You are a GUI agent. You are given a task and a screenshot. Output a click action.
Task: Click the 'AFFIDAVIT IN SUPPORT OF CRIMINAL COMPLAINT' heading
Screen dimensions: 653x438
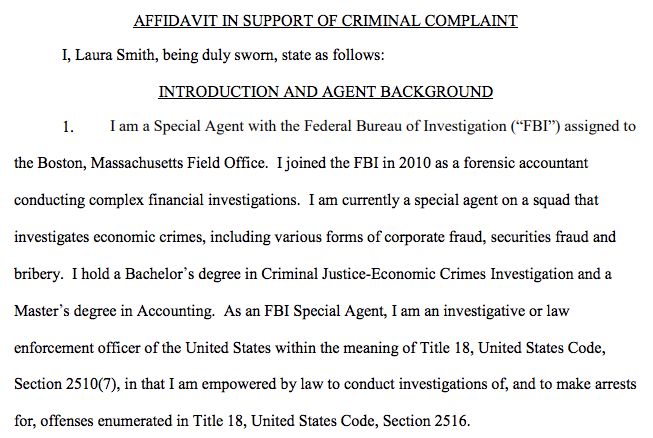point(325,20)
